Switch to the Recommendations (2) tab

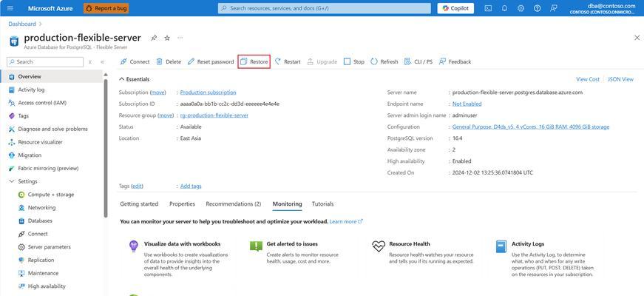(x=234, y=204)
